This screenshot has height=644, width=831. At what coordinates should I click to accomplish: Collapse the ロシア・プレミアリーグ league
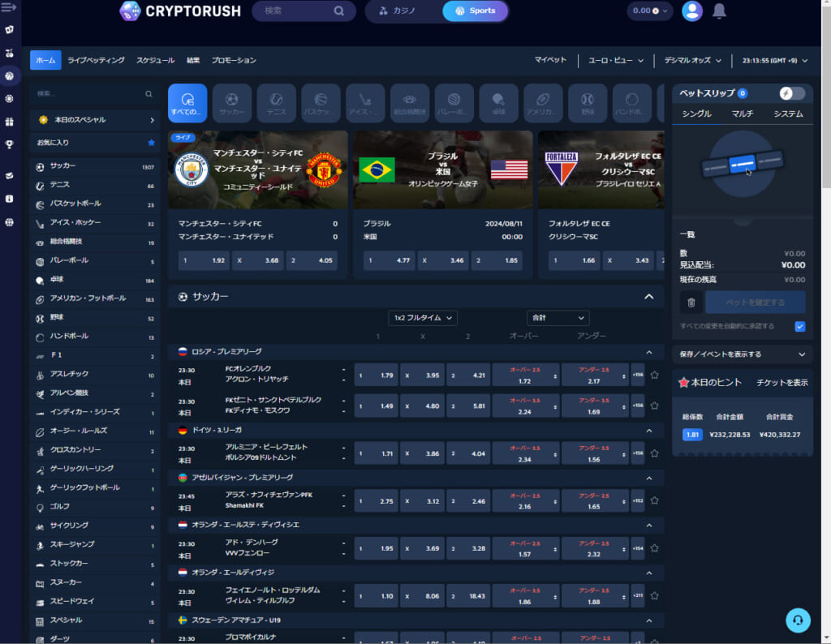pos(648,352)
